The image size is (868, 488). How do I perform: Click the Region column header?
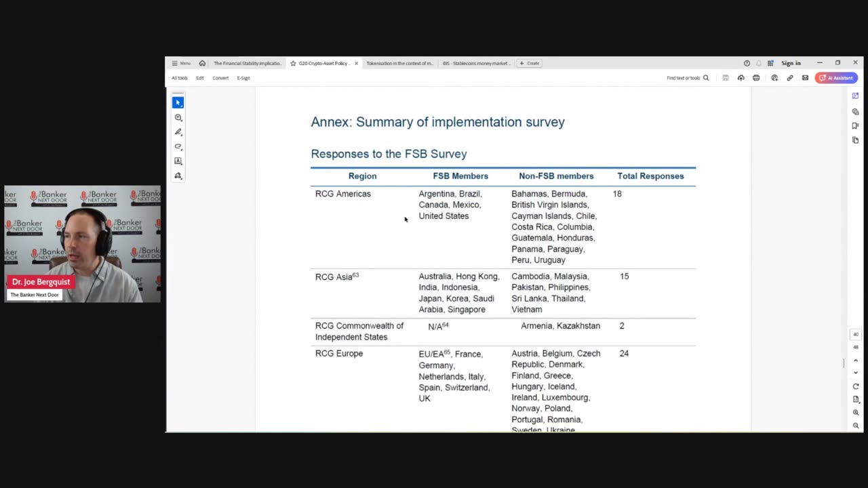(x=362, y=176)
